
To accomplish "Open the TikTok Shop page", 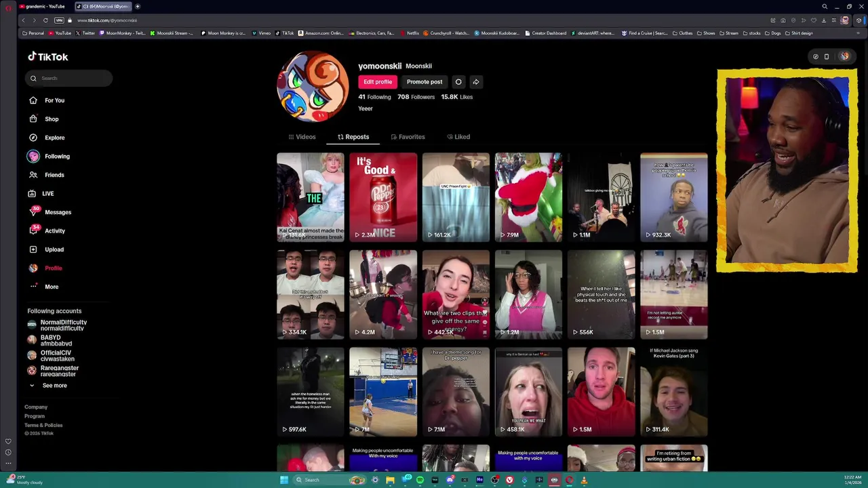I will [43, 119].
